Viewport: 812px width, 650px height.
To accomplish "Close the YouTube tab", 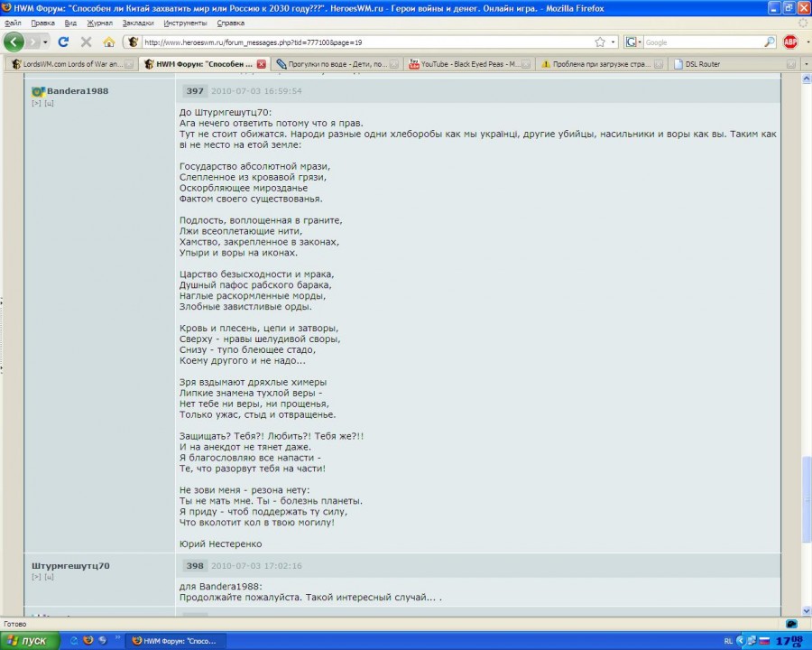I will 526,64.
